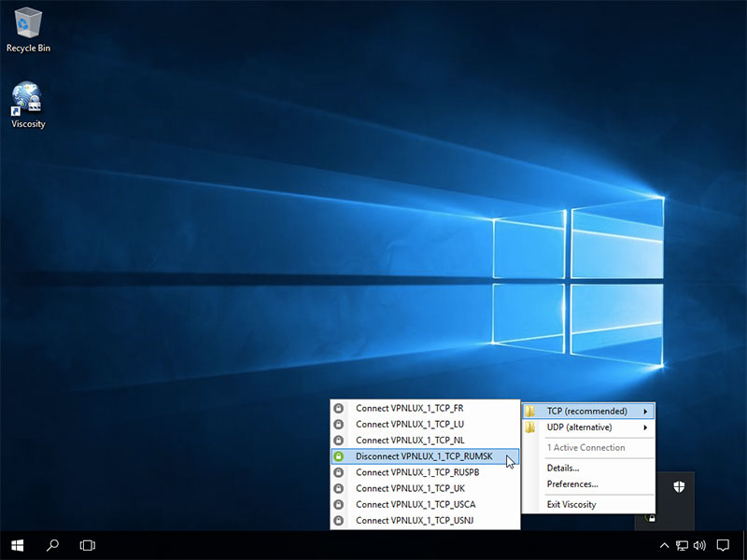Open Windows Defender shield tray icon
Screen dimensions: 747x560
pyautogui.click(x=679, y=486)
